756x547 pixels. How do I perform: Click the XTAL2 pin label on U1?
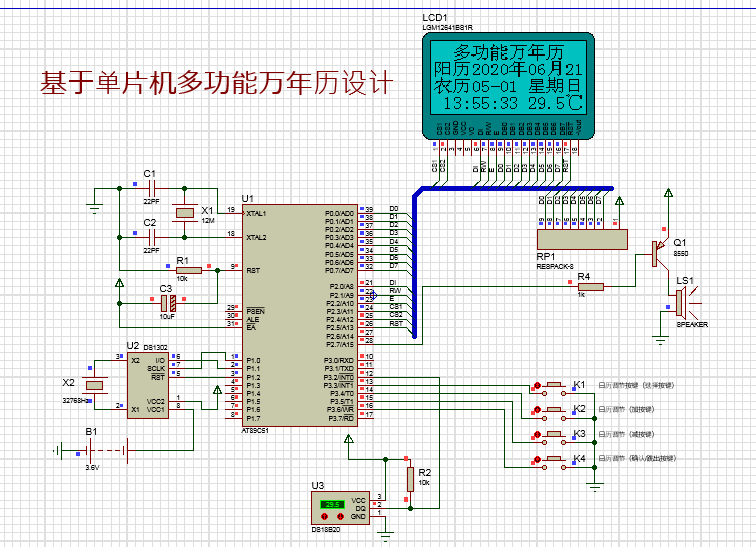[x=256, y=237]
